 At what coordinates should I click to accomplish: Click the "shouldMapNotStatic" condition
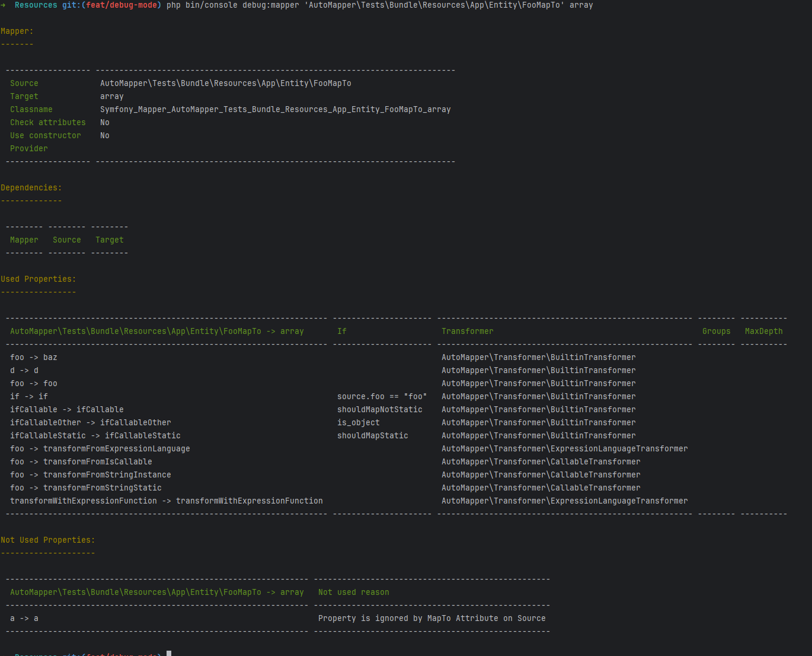[379, 410]
